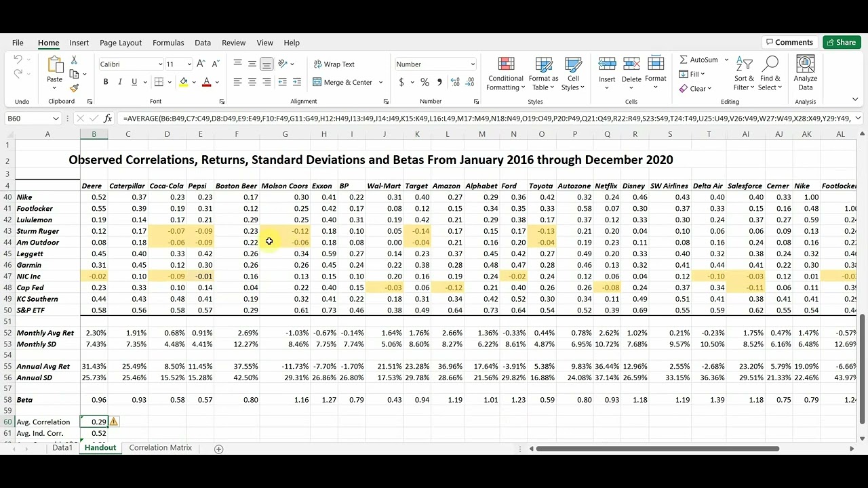Open the Data ribbon tab

(203, 43)
